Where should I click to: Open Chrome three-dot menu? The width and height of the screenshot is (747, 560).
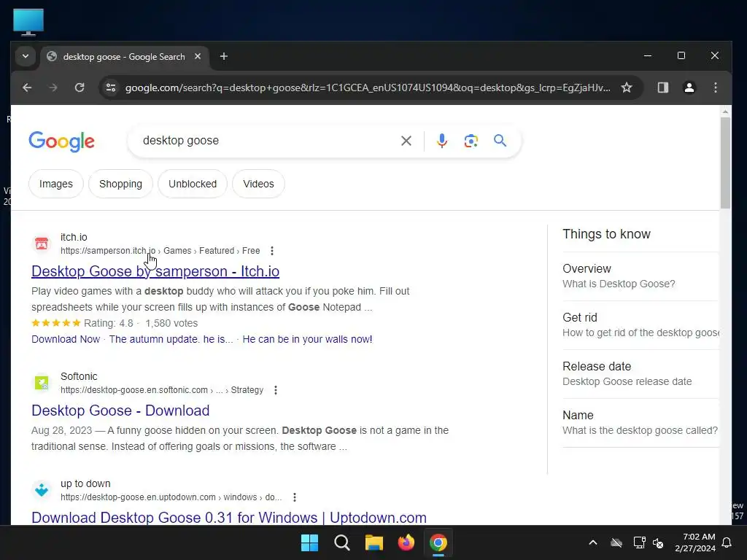click(x=715, y=87)
